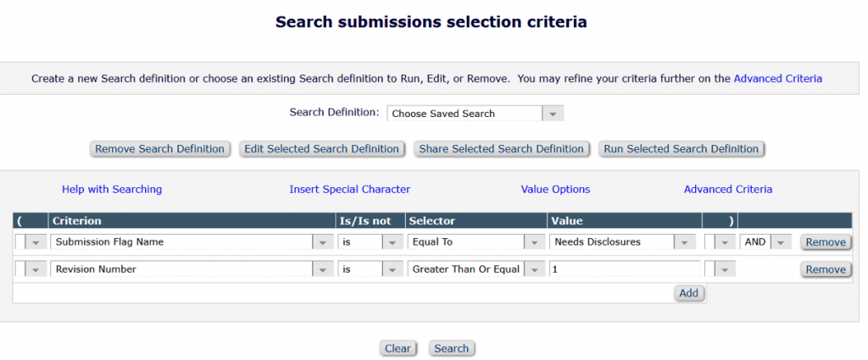Expand the Submission Flag Name criterion dropdown
Image resolution: width=868 pixels, height=360 pixels.
[191, 241]
